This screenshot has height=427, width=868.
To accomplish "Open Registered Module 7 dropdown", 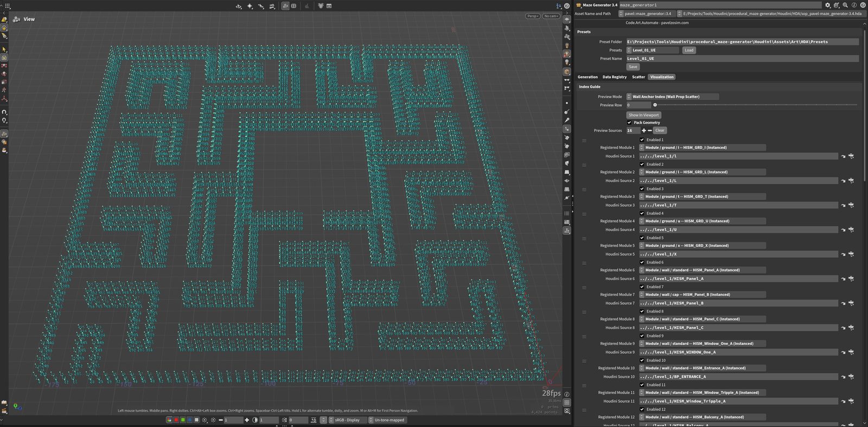I will pos(703,295).
